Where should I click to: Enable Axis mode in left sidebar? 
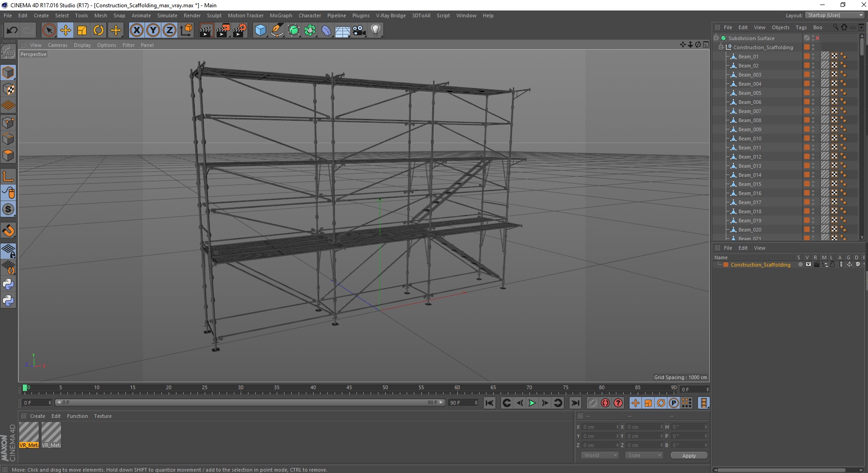[8, 176]
